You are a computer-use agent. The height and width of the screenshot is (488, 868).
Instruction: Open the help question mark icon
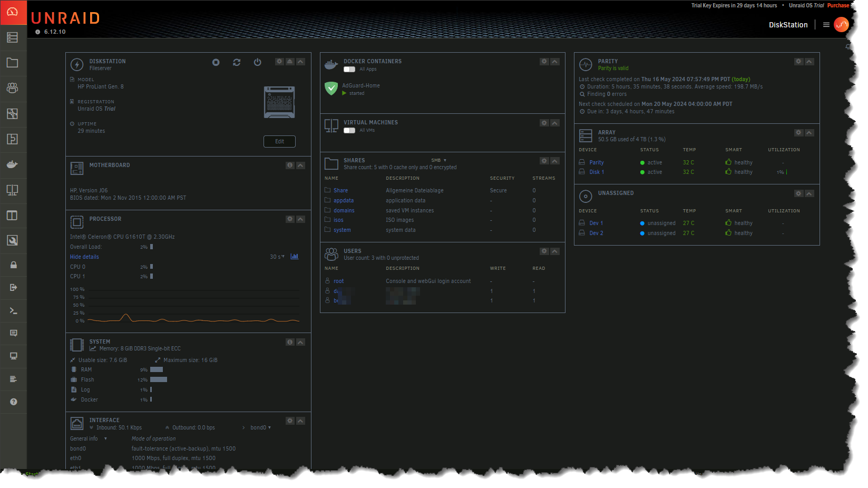[14, 402]
